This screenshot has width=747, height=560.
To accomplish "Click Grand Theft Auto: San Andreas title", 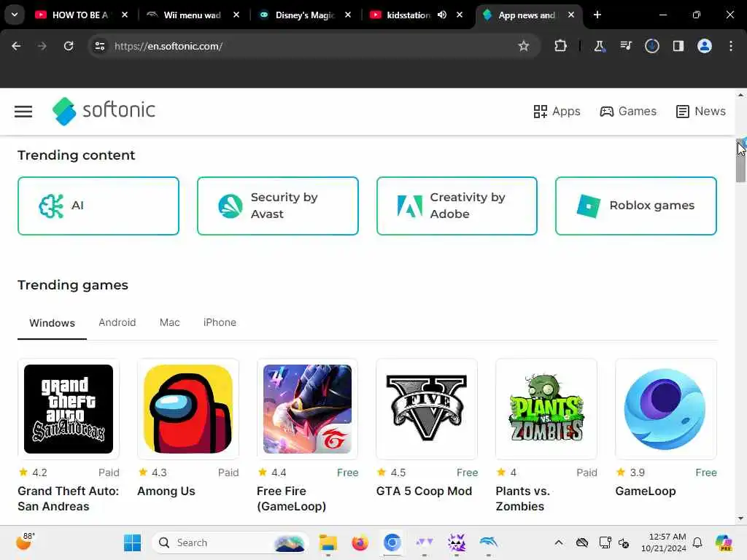I will click(x=68, y=499).
